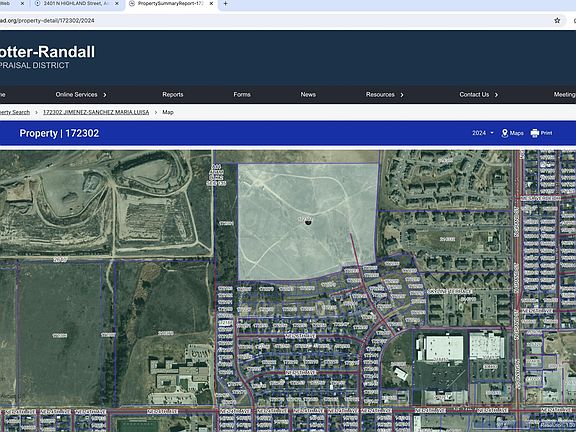Click the Map breadcrumb text
The image size is (576, 432).
click(168, 112)
